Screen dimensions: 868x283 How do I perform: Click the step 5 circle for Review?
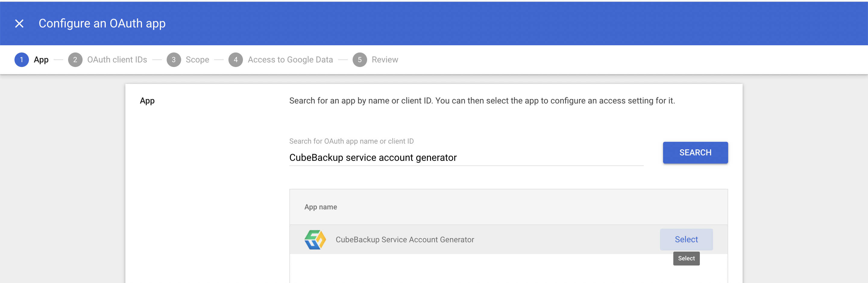[360, 60]
